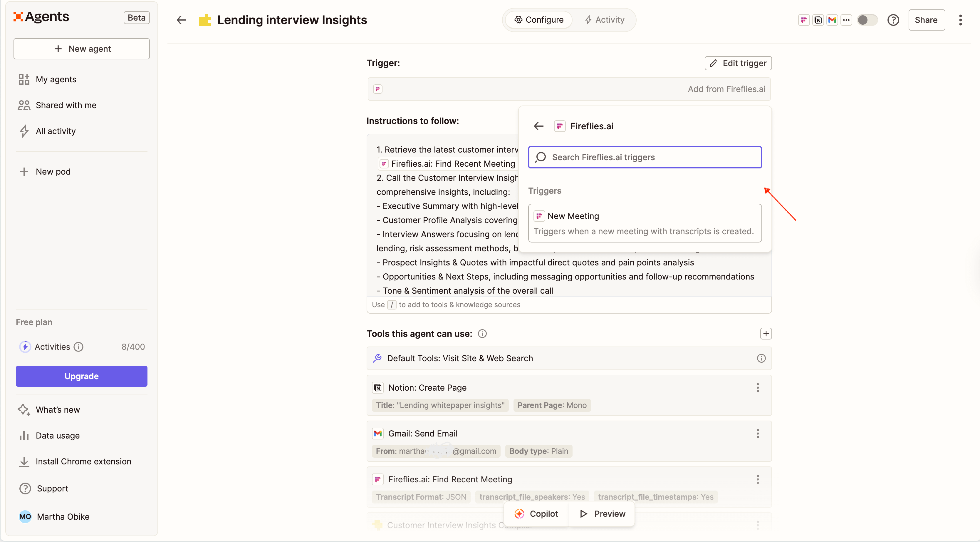
Task: Show info for Tools this agent can use
Action: (482, 334)
